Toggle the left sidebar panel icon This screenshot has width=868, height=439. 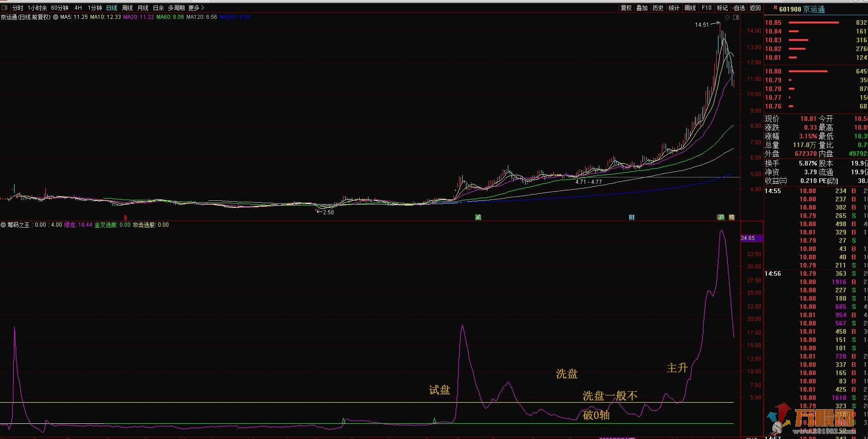pyautogui.click(x=4, y=8)
